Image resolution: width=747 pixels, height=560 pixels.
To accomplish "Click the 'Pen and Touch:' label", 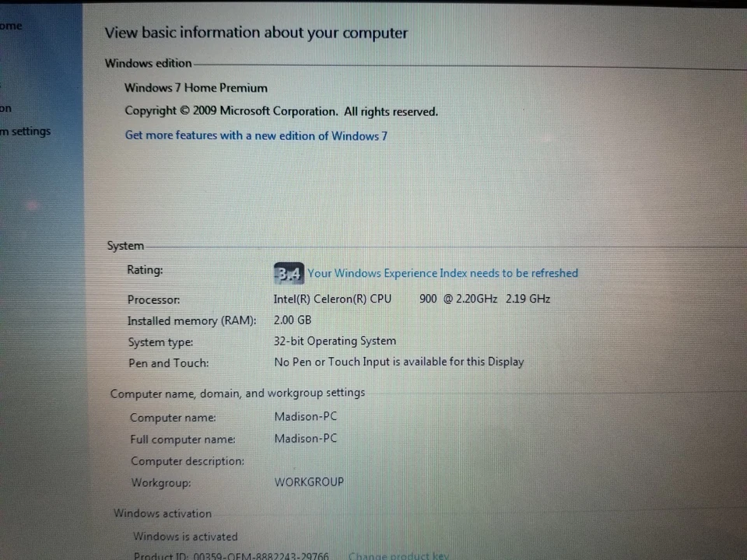I will point(169,363).
